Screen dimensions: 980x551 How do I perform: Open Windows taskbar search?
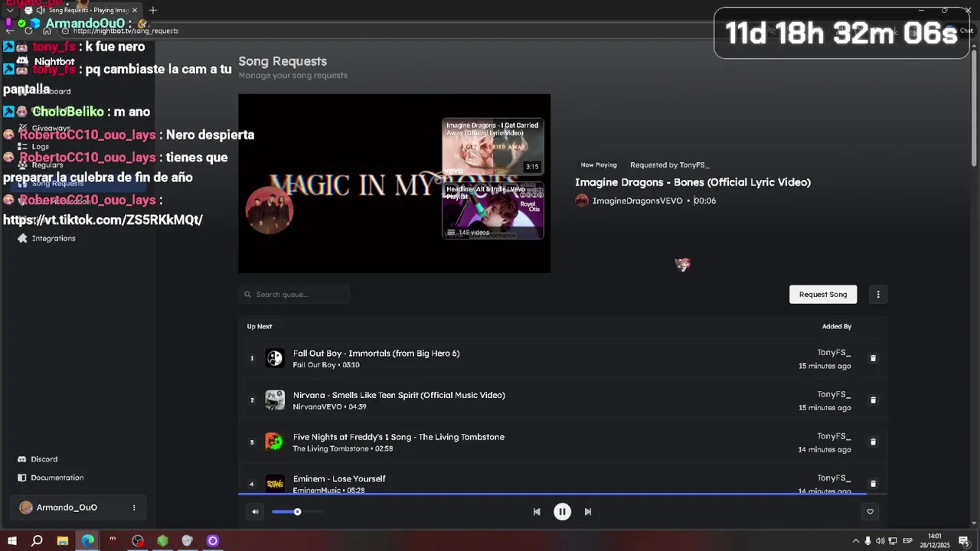click(x=37, y=541)
